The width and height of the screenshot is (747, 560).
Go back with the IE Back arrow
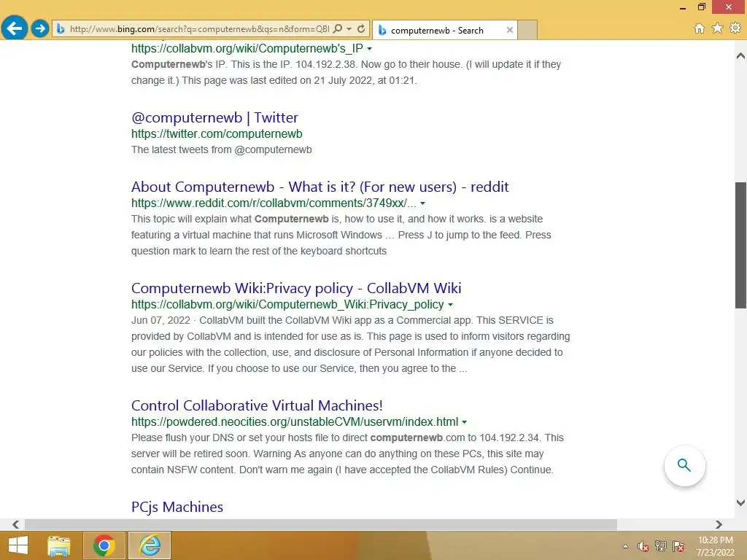tap(15, 28)
